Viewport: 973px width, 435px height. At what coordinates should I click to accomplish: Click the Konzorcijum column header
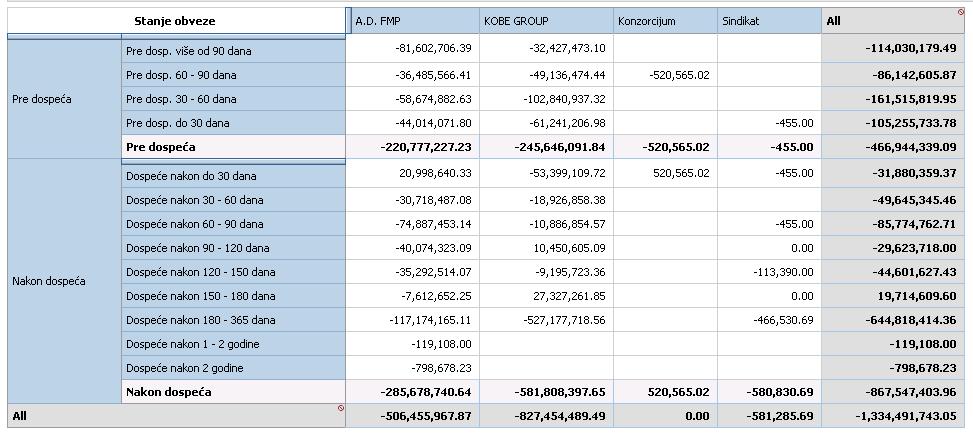pyautogui.click(x=665, y=21)
